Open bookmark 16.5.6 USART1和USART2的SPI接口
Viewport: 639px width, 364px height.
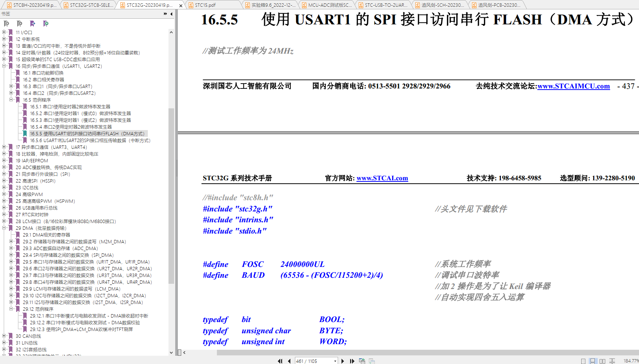pyautogui.click(x=90, y=141)
